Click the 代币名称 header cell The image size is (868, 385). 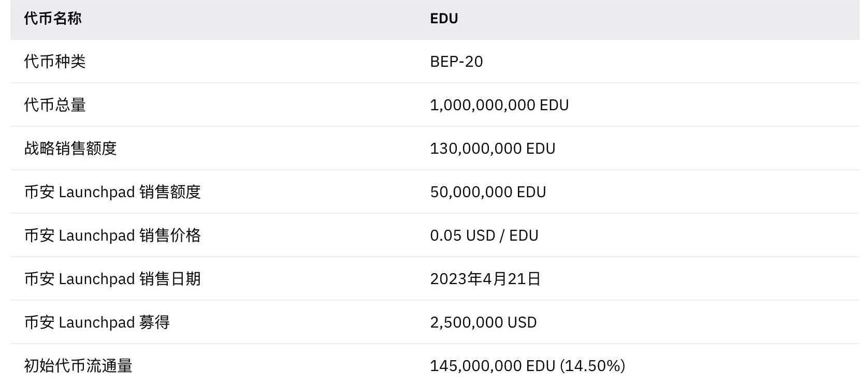pyautogui.click(x=53, y=19)
